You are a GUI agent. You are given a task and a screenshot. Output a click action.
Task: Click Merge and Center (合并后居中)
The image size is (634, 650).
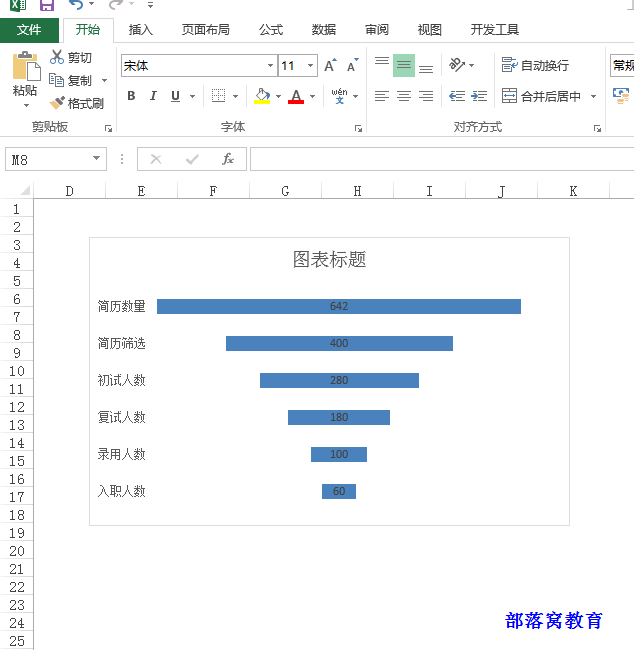click(541, 96)
